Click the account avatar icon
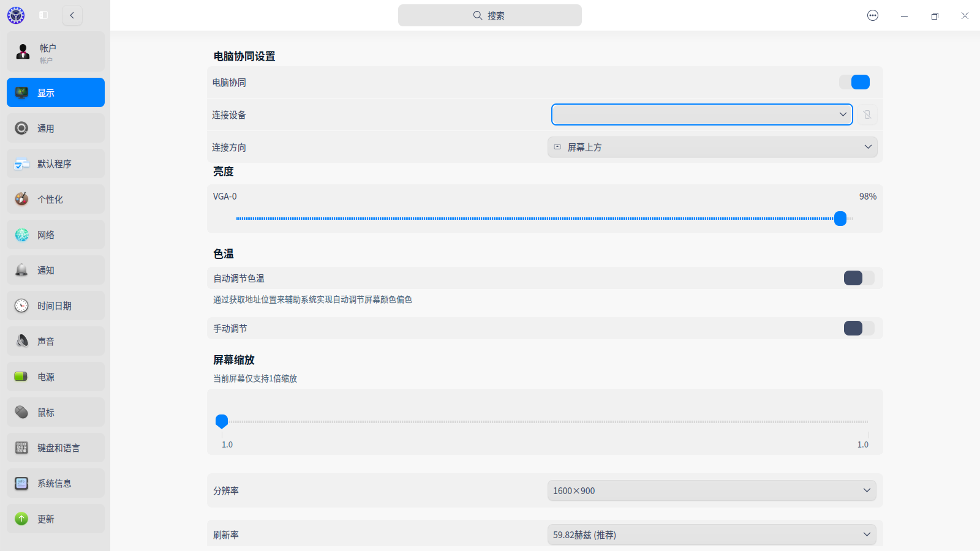This screenshot has width=980, height=551. pos(23,51)
